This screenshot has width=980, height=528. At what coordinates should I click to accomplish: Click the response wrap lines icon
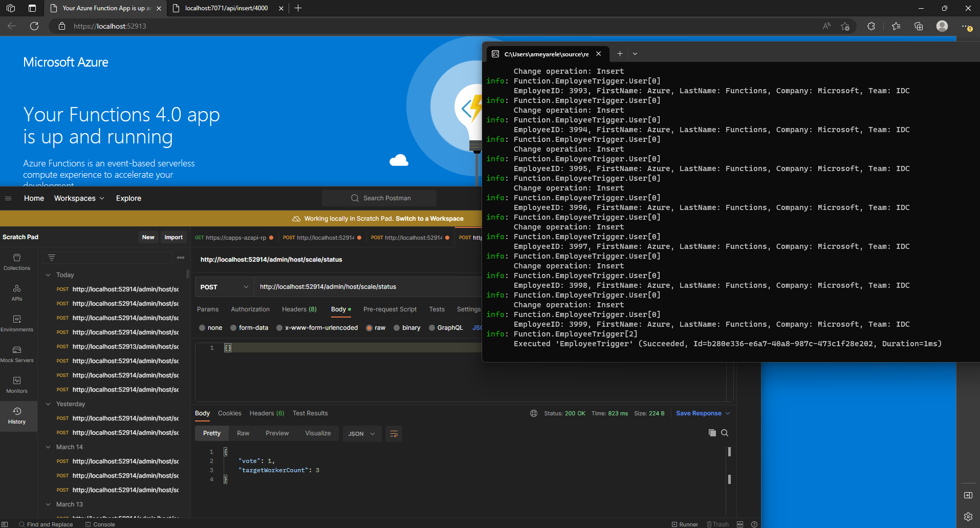[394, 434]
